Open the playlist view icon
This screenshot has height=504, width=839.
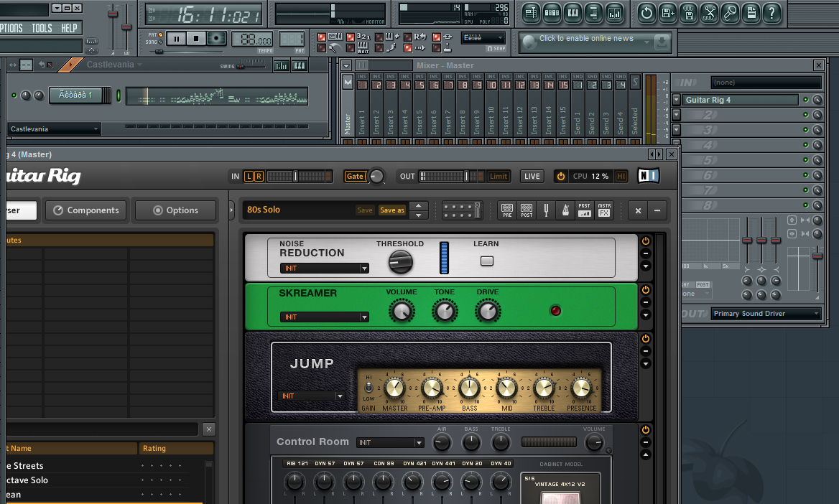531,13
